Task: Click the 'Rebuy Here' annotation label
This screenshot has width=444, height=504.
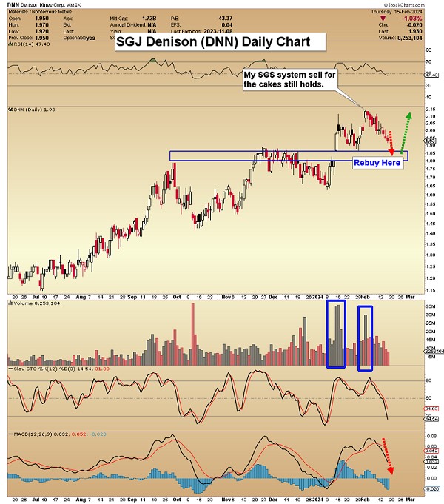Action: pos(377,162)
